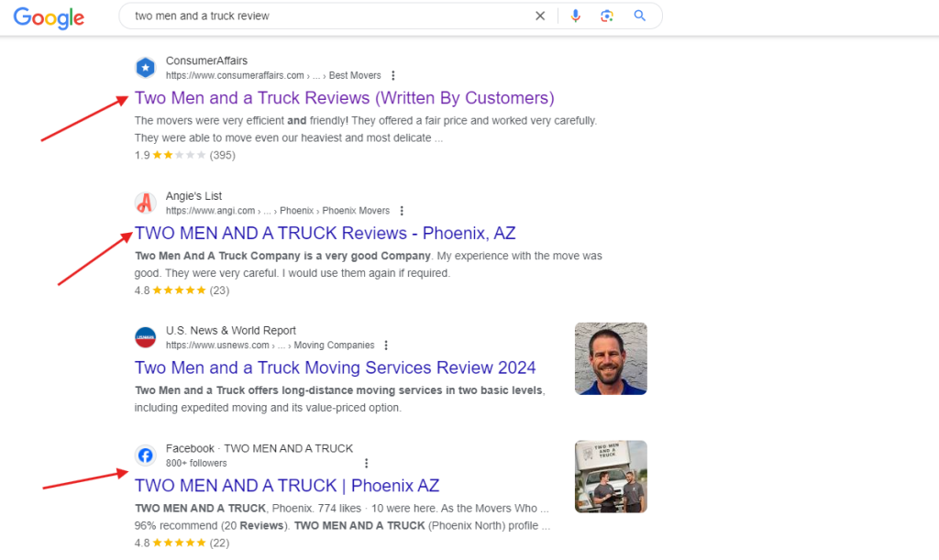
Task: Click the Facebook site favicon
Action: pos(145,456)
